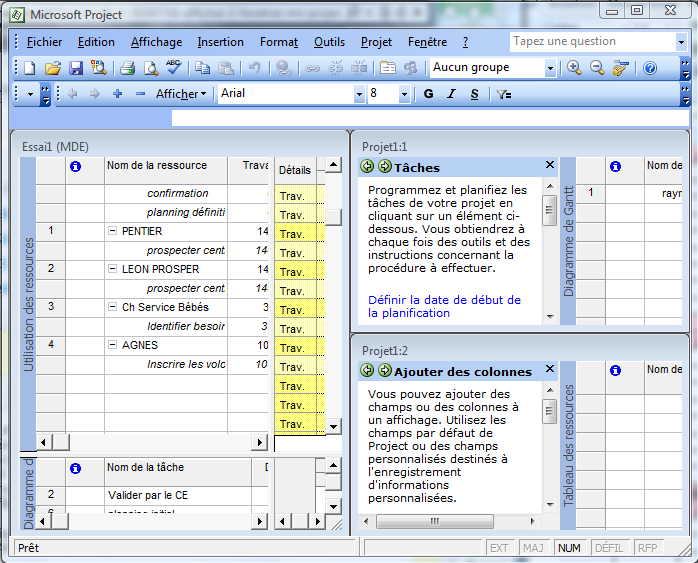
Task: Open the Outils menu
Action: pos(329,42)
